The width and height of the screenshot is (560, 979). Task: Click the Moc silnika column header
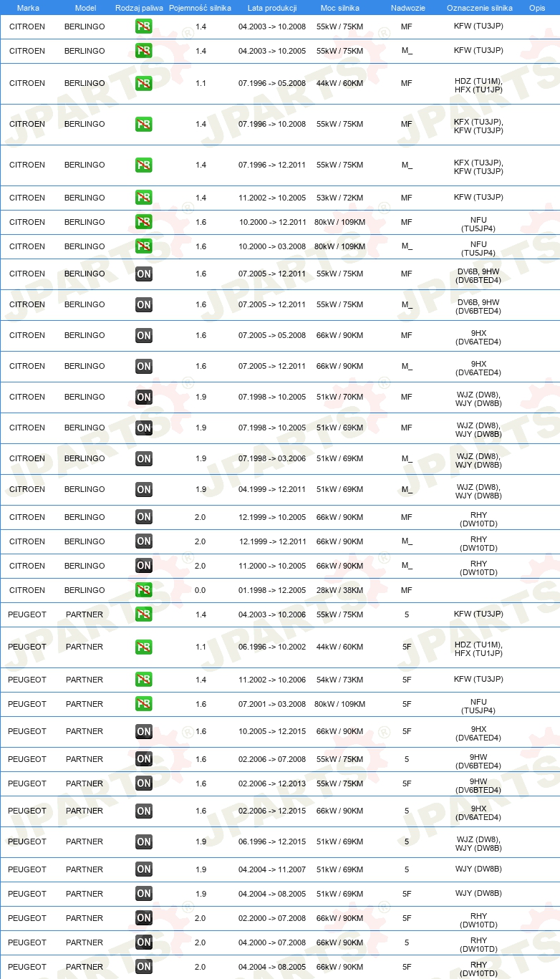pyautogui.click(x=340, y=8)
